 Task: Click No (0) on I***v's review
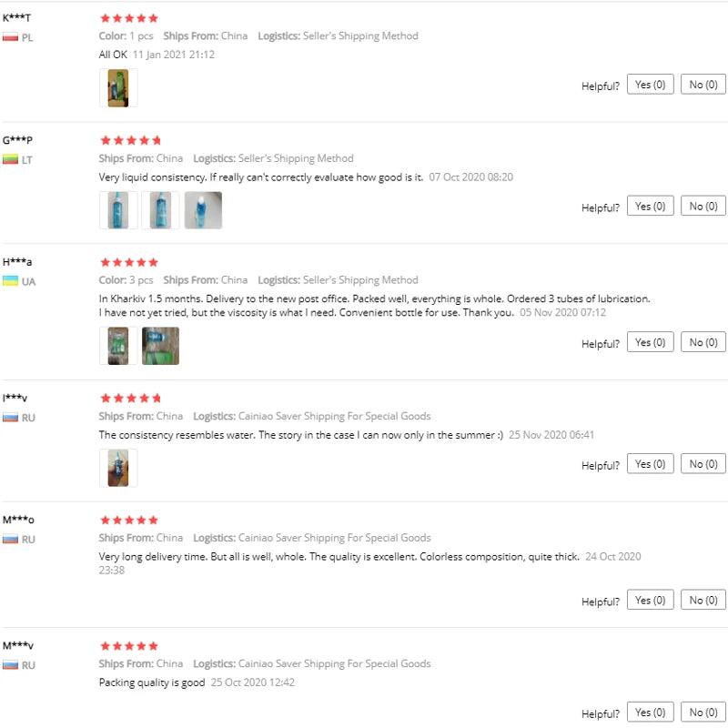703,464
